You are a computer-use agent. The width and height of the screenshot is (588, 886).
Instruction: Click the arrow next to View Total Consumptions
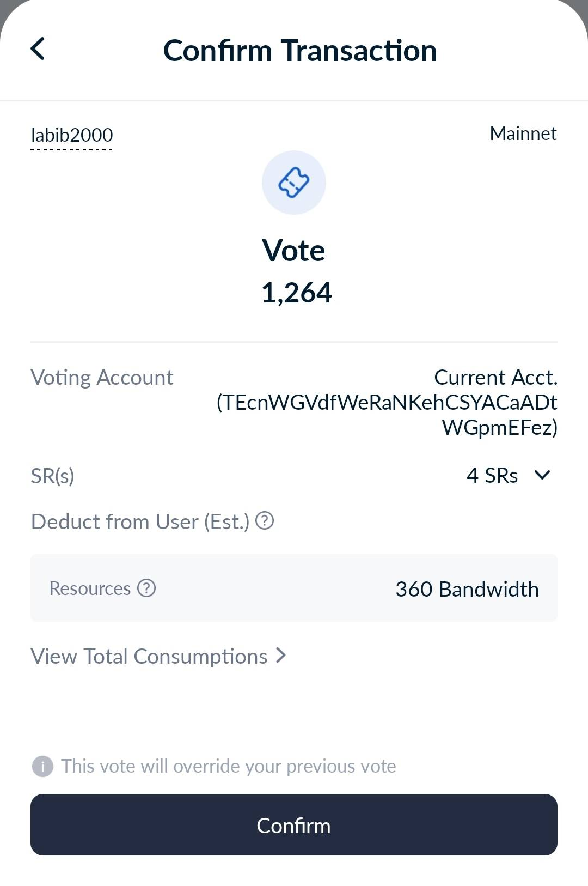point(281,656)
